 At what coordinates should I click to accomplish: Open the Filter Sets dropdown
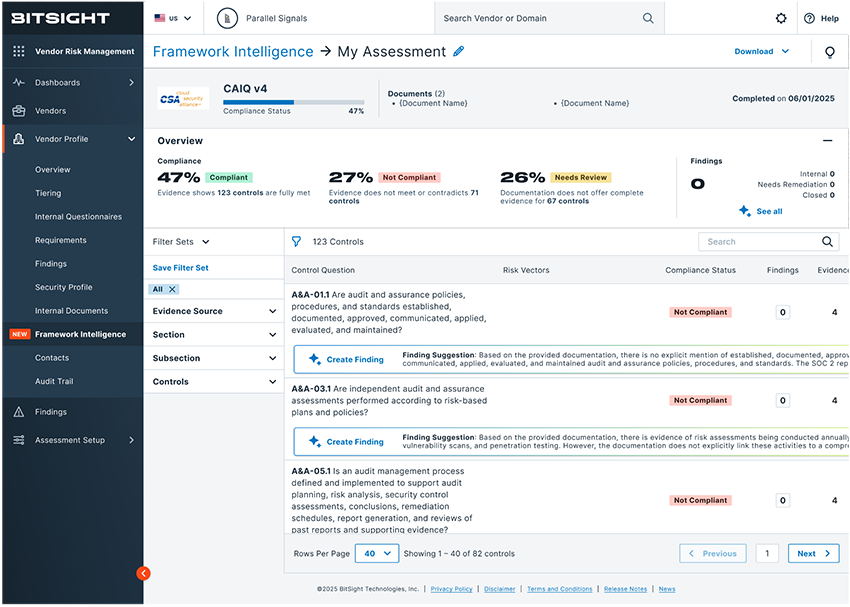(x=181, y=242)
